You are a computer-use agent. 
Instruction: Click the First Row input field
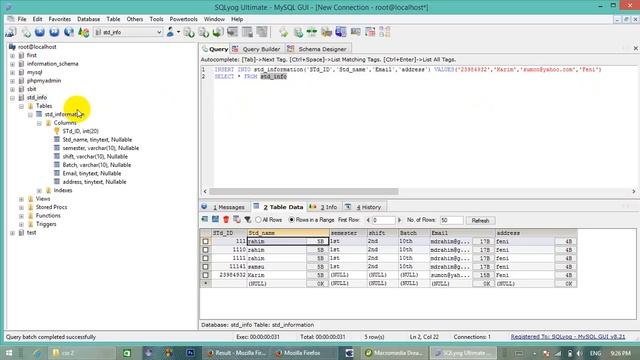[x=384, y=220]
